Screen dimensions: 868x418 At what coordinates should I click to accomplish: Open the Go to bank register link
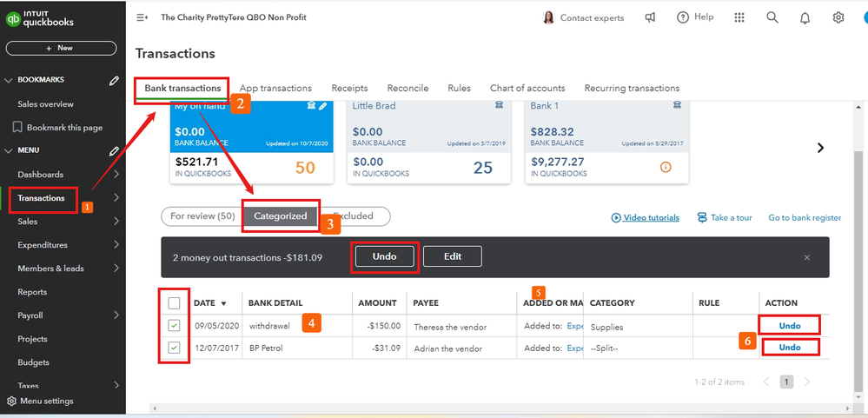805,217
